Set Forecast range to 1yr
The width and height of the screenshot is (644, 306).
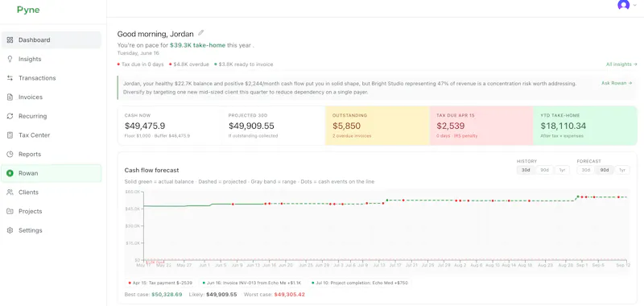click(x=621, y=170)
